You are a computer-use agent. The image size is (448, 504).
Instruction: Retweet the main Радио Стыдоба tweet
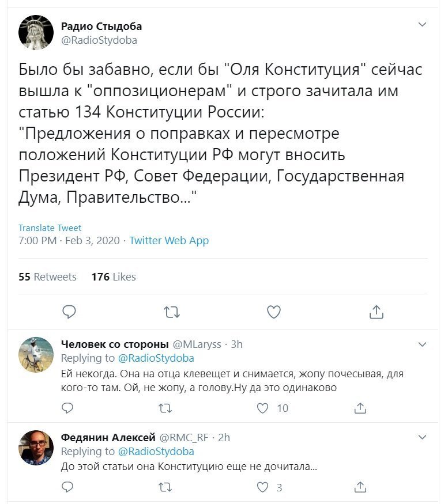(x=172, y=312)
